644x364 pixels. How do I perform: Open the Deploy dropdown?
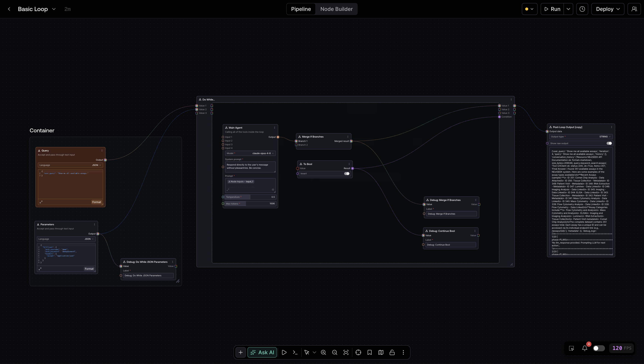pos(607,9)
